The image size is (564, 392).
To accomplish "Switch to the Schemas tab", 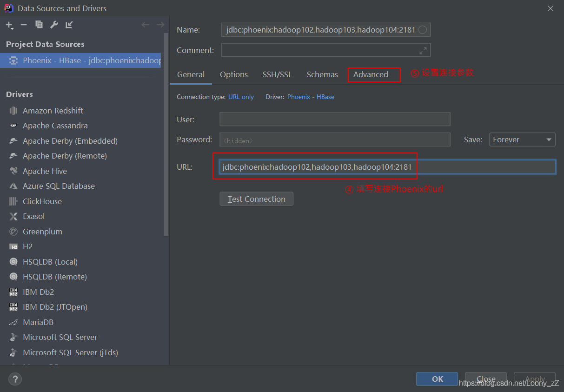I will [322, 74].
